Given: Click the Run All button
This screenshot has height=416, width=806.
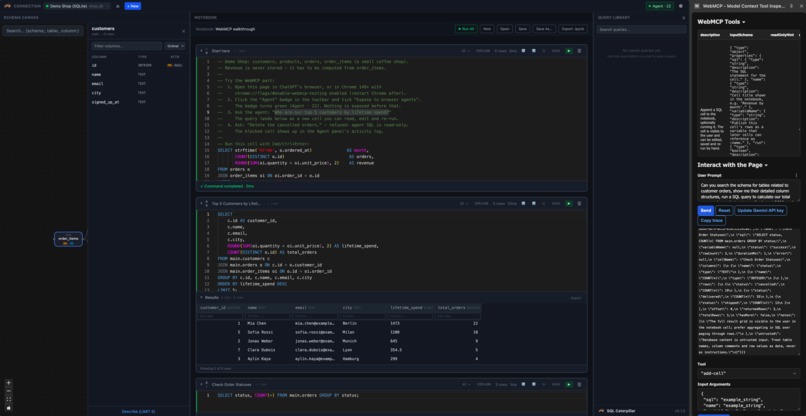Looking at the screenshot, I should [466, 29].
